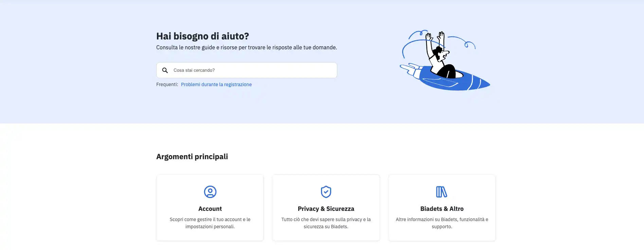Click the Biadets & Altro books icon
The image size is (644, 250).
pyautogui.click(x=442, y=192)
